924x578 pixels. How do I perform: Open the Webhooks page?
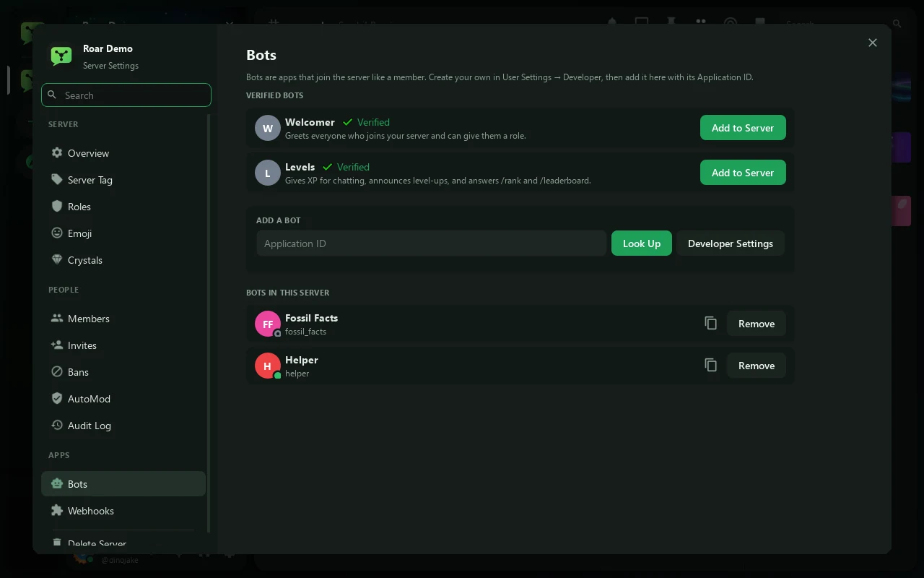(123, 511)
